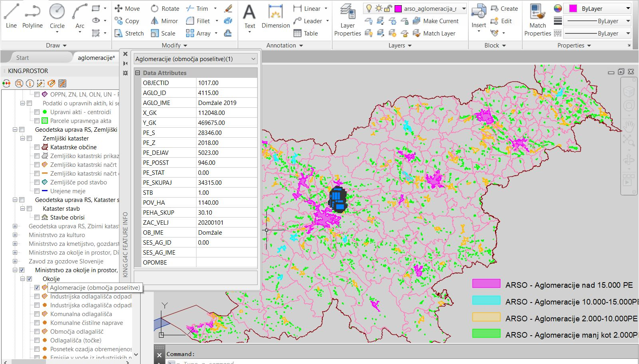The width and height of the screenshot is (639, 364).
Task: Switch to the aglomeracije drawing tab
Action: pyautogui.click(x=96, y=58)
